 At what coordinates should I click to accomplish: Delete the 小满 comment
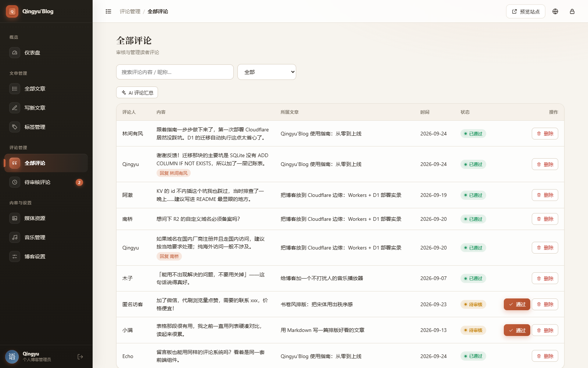click(545, 330)
